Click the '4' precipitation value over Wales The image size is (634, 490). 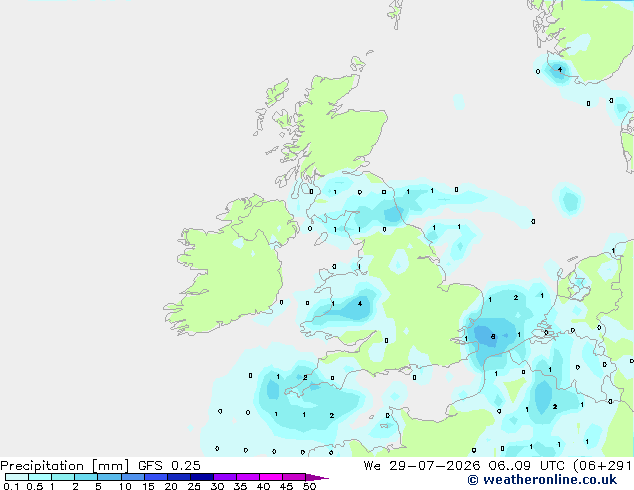(360, 303)
